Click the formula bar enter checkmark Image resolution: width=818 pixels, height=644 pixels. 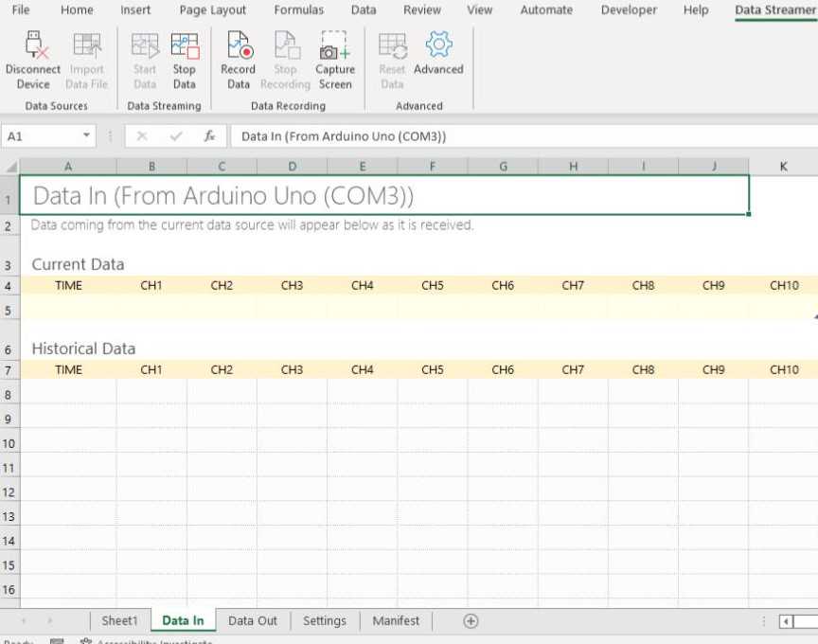click(x=176, y=136)
